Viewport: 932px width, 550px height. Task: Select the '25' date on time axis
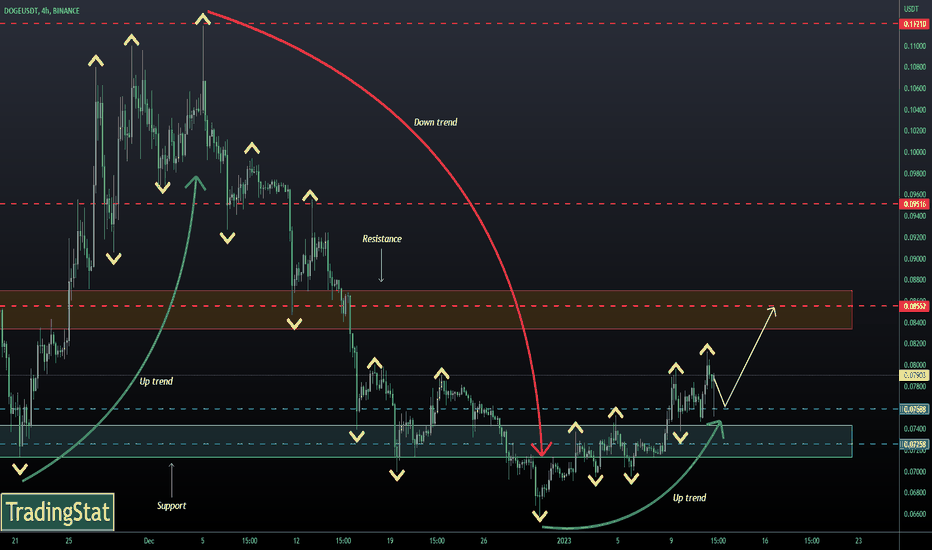pos(69,540)
